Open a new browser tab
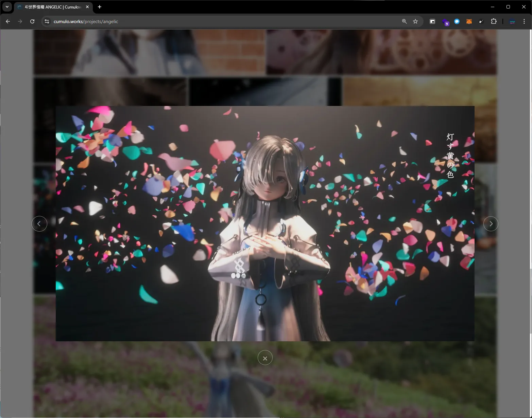Image resolution: width=532 pixels, height=418 pixels. coord(100,7)
